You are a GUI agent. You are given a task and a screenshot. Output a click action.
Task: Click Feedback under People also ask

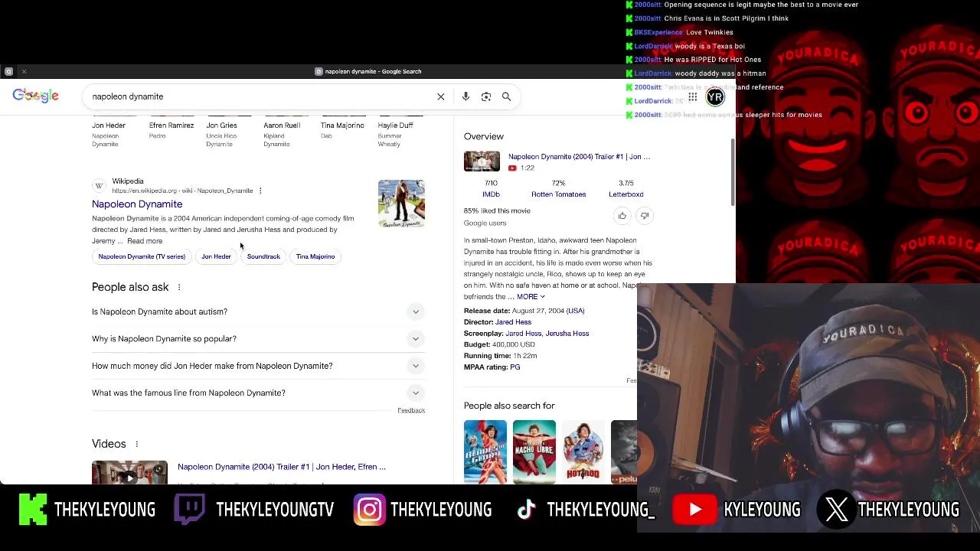coord(411,411)
